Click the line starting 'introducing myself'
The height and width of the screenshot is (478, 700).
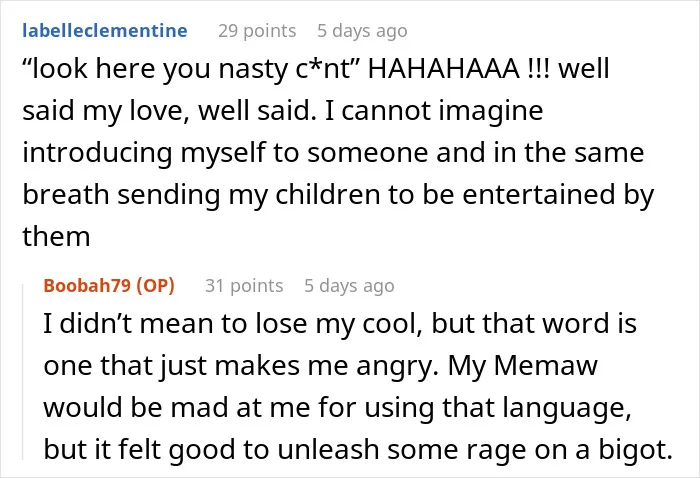coord(333,153)
